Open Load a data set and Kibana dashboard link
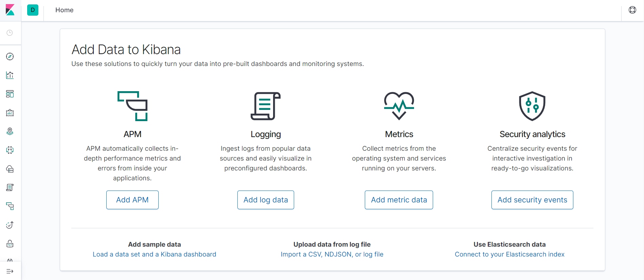The width and height of the screenshot is (644, 280). pos(155,254)
